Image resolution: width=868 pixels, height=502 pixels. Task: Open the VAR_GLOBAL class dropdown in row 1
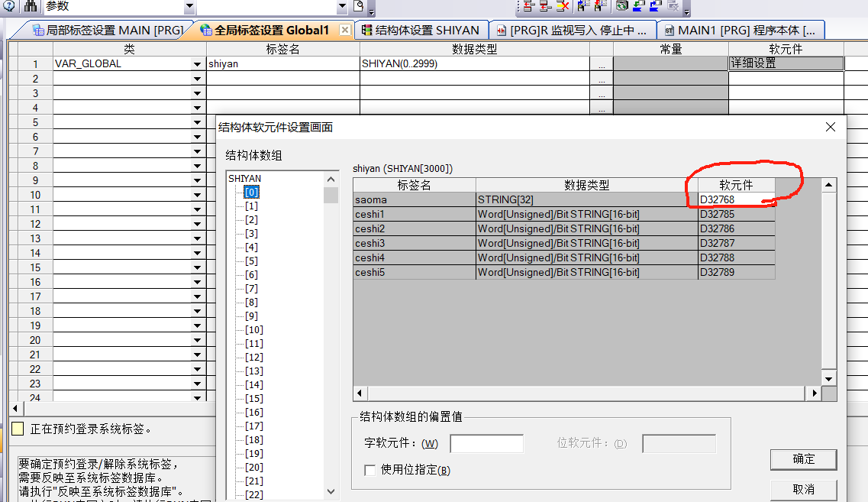198,65
